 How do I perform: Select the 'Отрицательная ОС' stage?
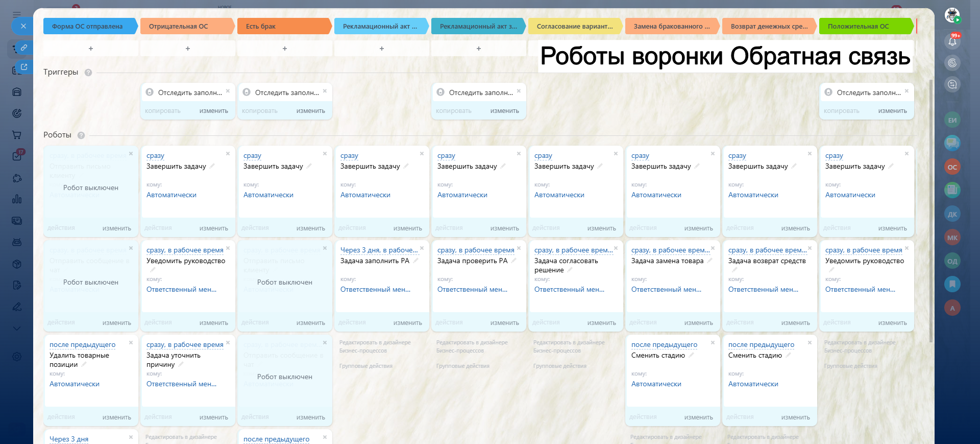point(188,26)
